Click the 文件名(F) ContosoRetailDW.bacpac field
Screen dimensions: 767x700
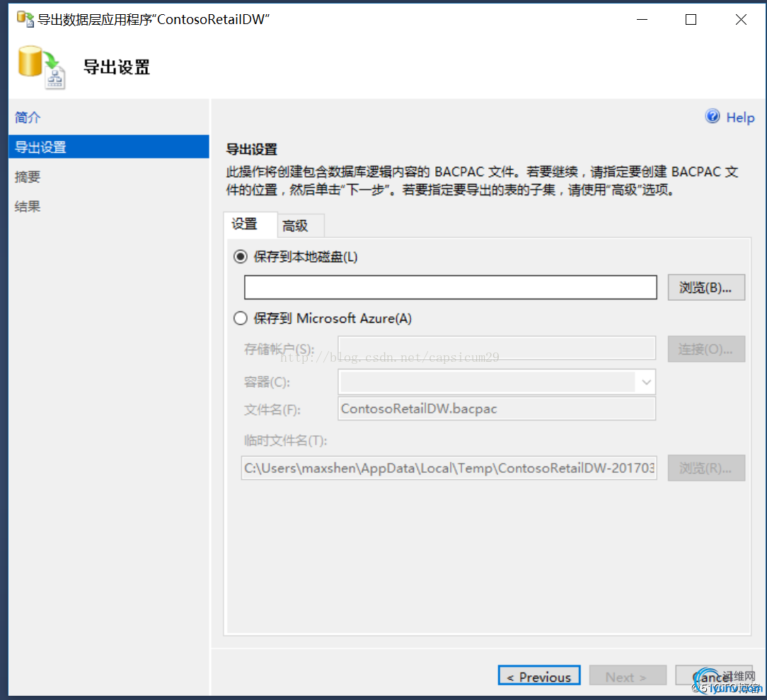(497, 408)
